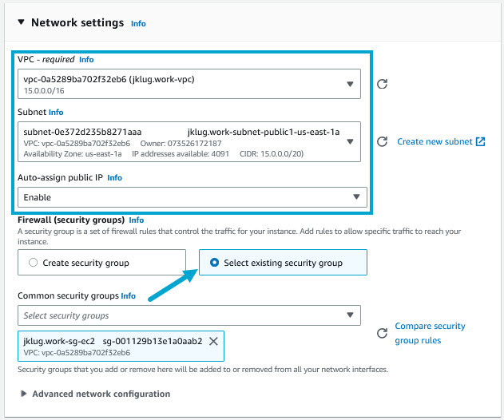Click the Create new subnet link
The image size is (504, 420).
(435, 142)
